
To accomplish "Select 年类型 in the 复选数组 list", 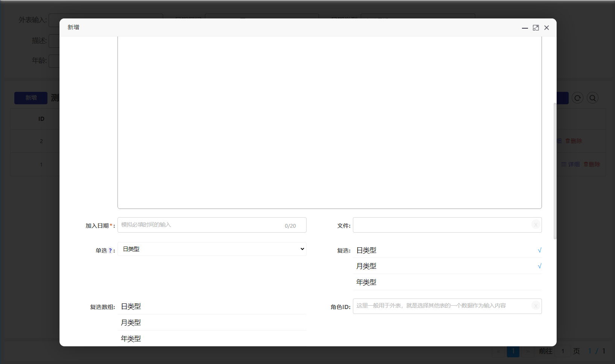I will pos(212,339).
